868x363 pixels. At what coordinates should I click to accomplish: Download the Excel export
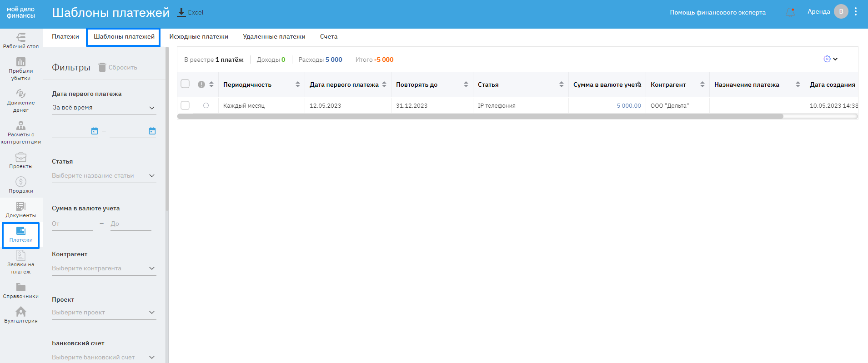coord(191,12)
